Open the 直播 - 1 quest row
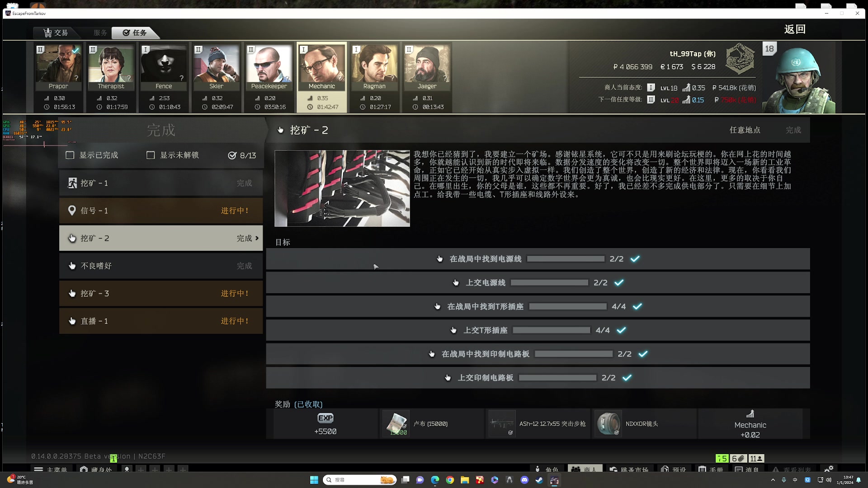The width and height of the screenshot is (868, 488). [x=161, y=321]
